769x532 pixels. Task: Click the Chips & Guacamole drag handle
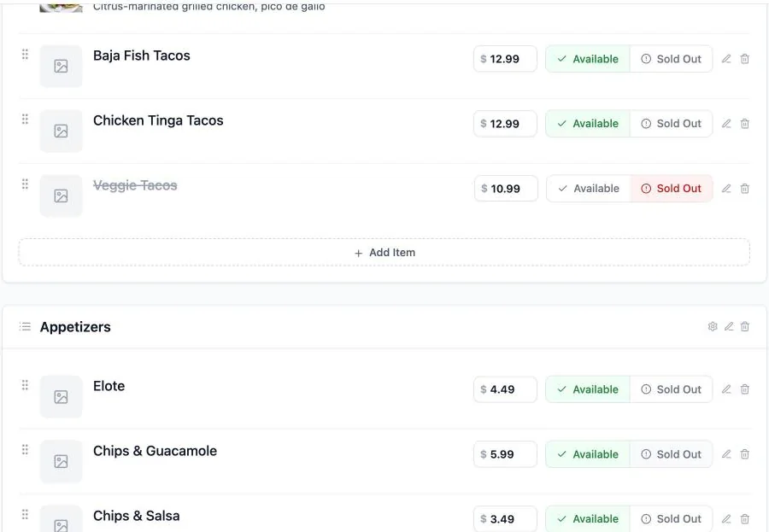point(25,450)
